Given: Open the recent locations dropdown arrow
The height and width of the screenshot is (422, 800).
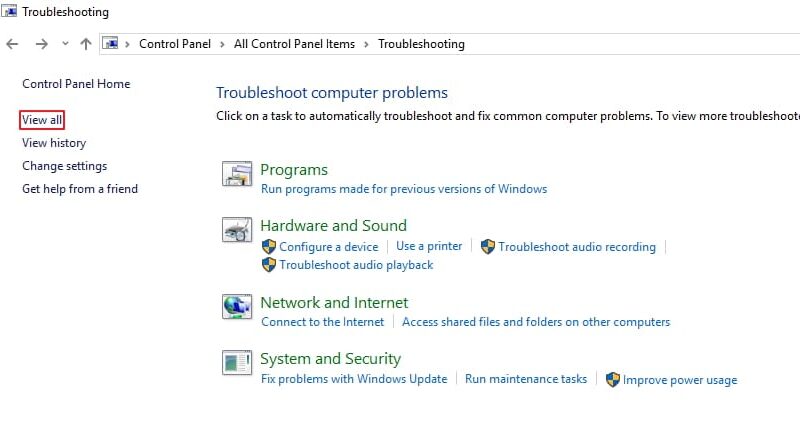Looking at the screenshot, I should pyautogui.click(x=65, y=44).
